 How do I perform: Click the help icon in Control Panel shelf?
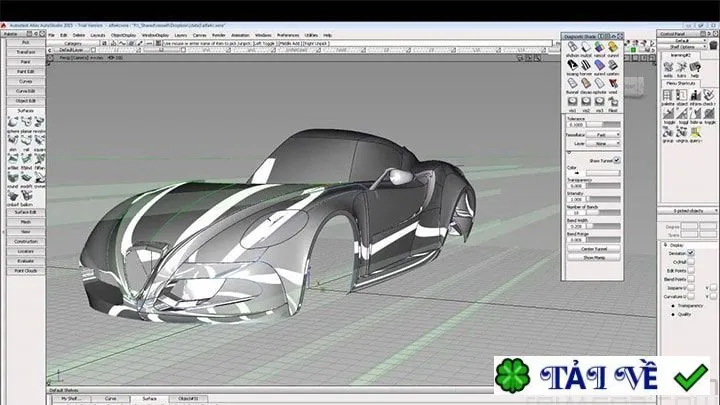(x=695, y=67)
